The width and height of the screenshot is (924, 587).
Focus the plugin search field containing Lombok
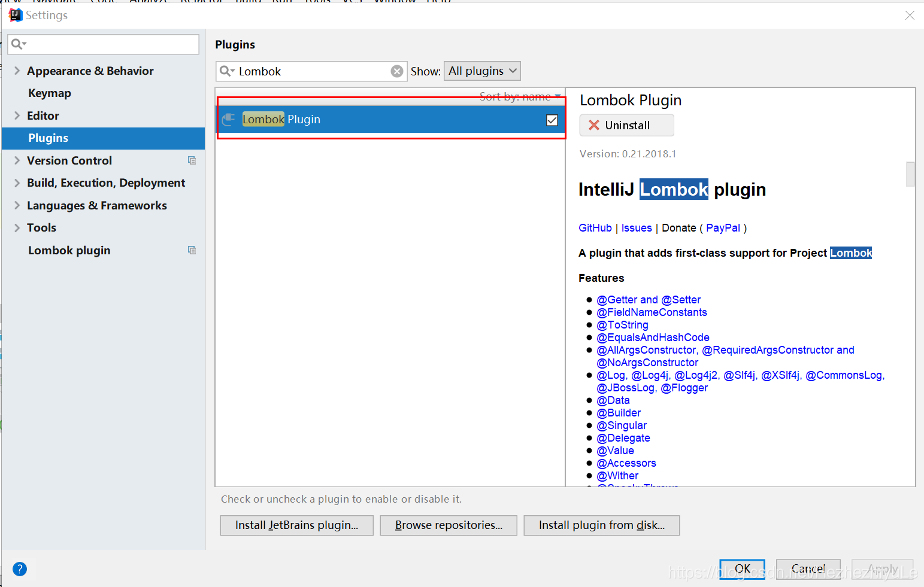point(311,71)
